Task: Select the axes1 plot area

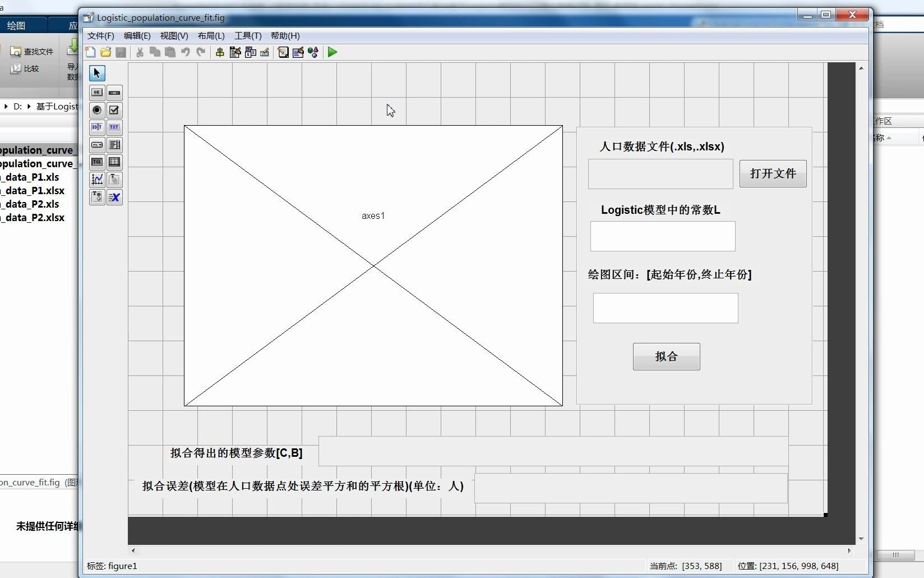Action: pyautogui.click(x=373, y=265)
